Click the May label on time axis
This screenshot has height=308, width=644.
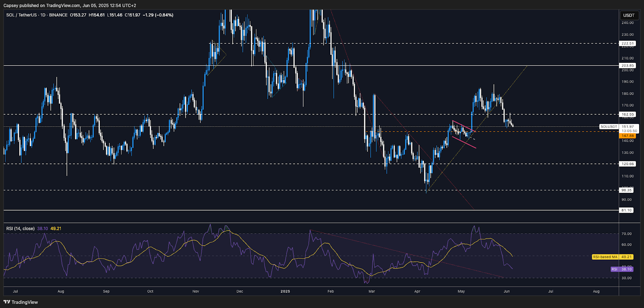[x=461, y=291]
